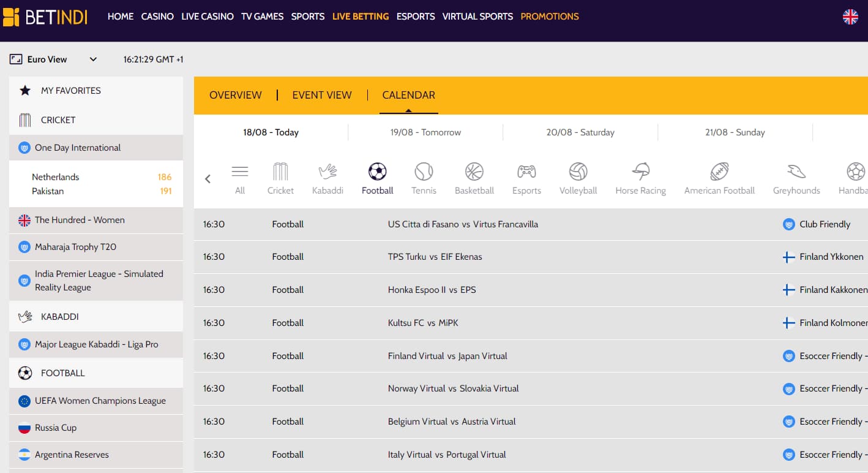The width and height of the screenshot is (868, 473).
Task: Expand Maharaja Trophy T20 league
Action: tap(96, 247)
